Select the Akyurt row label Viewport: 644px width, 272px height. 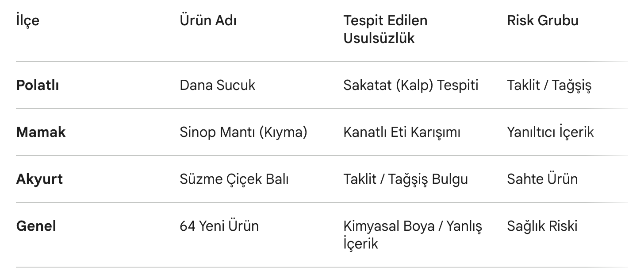[x=39, y=179]
